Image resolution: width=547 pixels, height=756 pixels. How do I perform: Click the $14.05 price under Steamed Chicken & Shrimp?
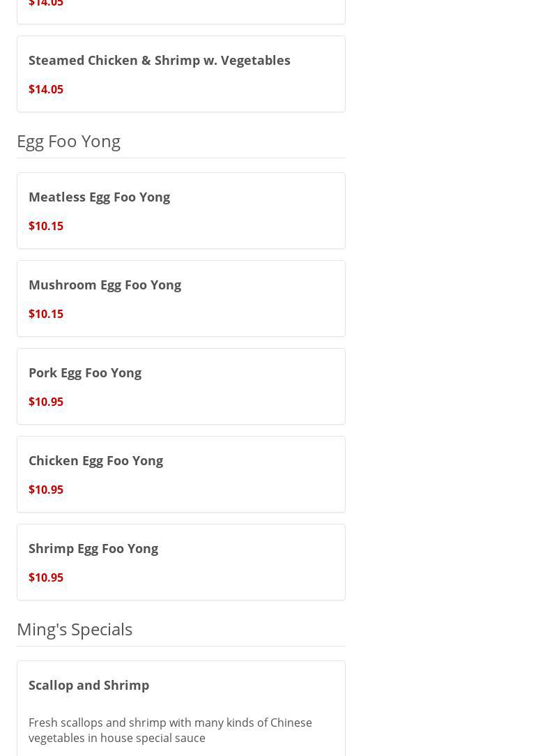tap(46, 89)
